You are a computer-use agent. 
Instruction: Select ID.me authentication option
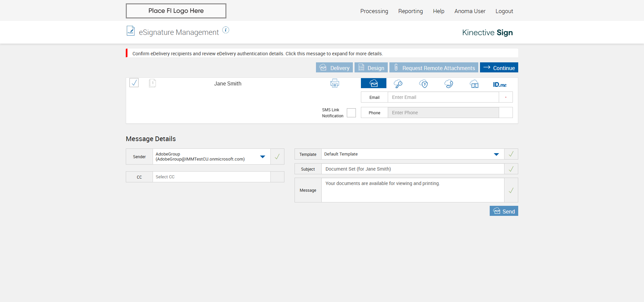pyautogui.click(x=499, y=84)
